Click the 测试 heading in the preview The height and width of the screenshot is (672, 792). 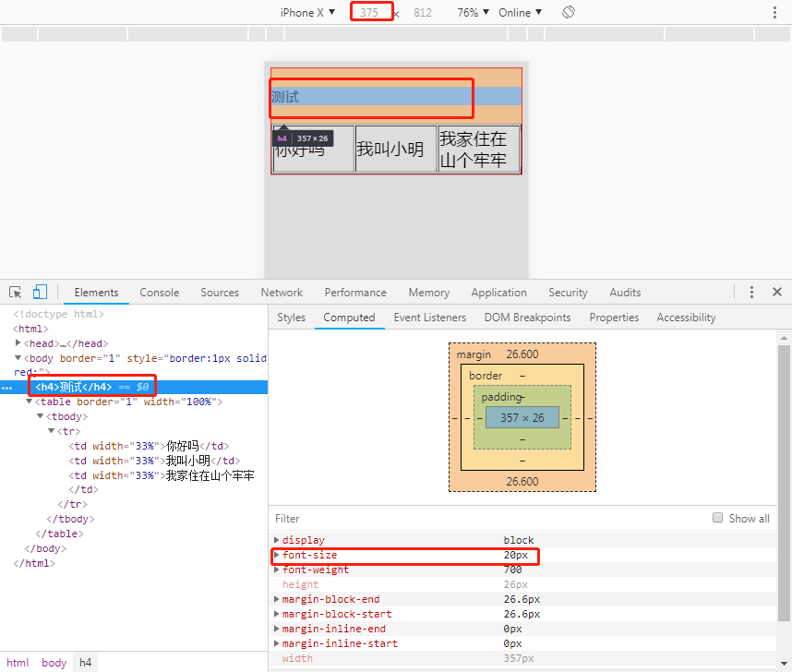(x=285, y=97)
